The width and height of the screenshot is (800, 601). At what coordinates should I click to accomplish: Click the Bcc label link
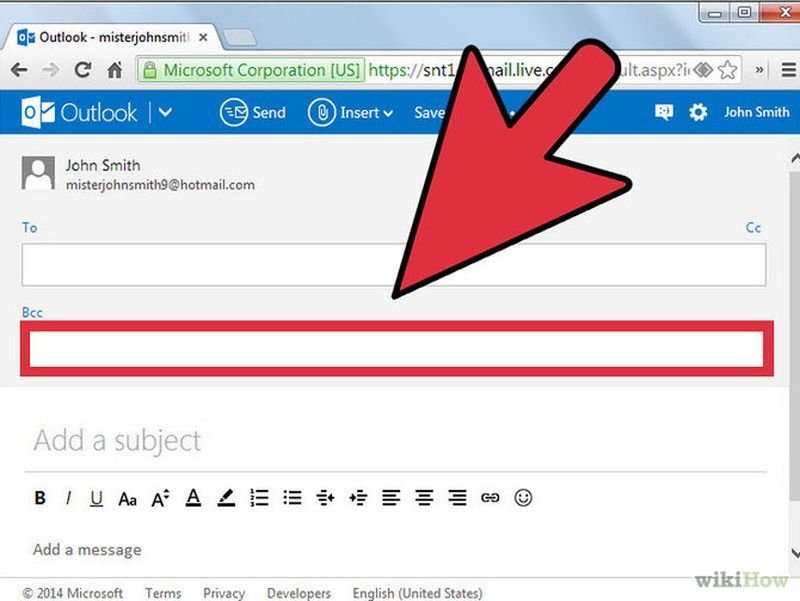click(x=32, y=312)
